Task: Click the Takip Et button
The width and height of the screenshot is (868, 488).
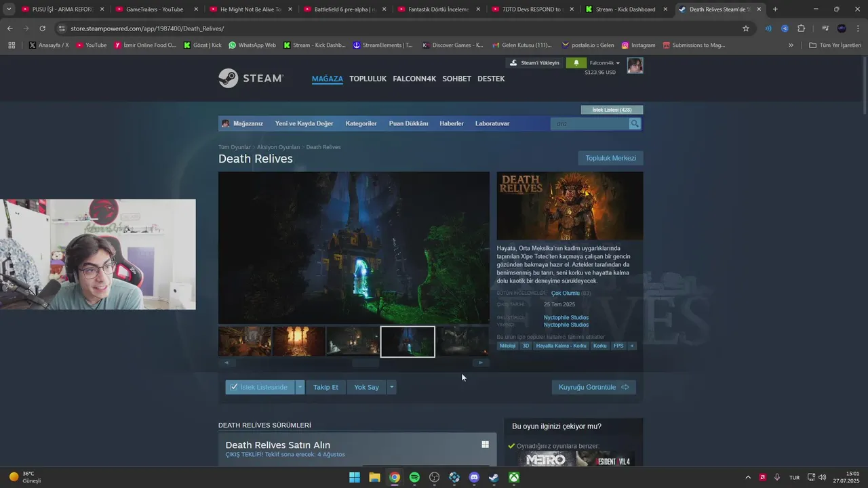Action: (x=325, y=387)
